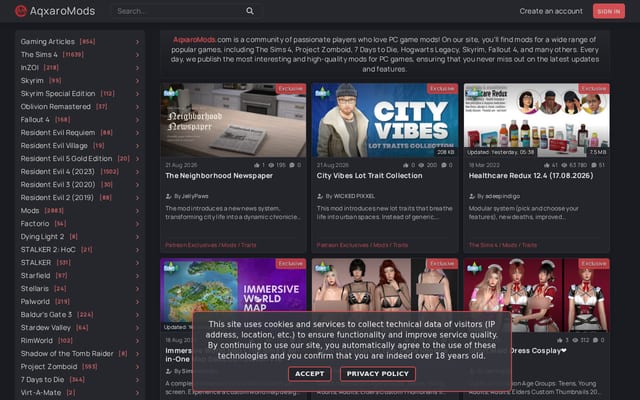Expand the Fallout 4 category chevron
This screenshot has height=400, width=640.
coord(138,120)
